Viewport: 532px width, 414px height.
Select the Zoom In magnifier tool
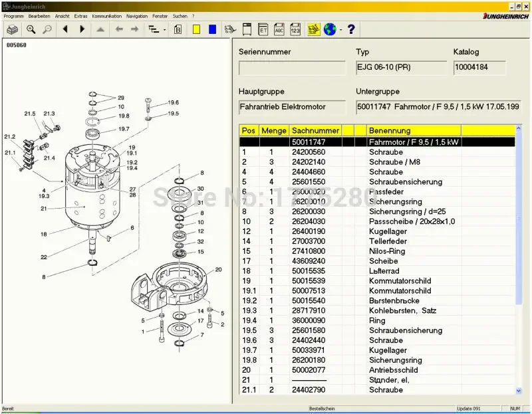(31, 29)
